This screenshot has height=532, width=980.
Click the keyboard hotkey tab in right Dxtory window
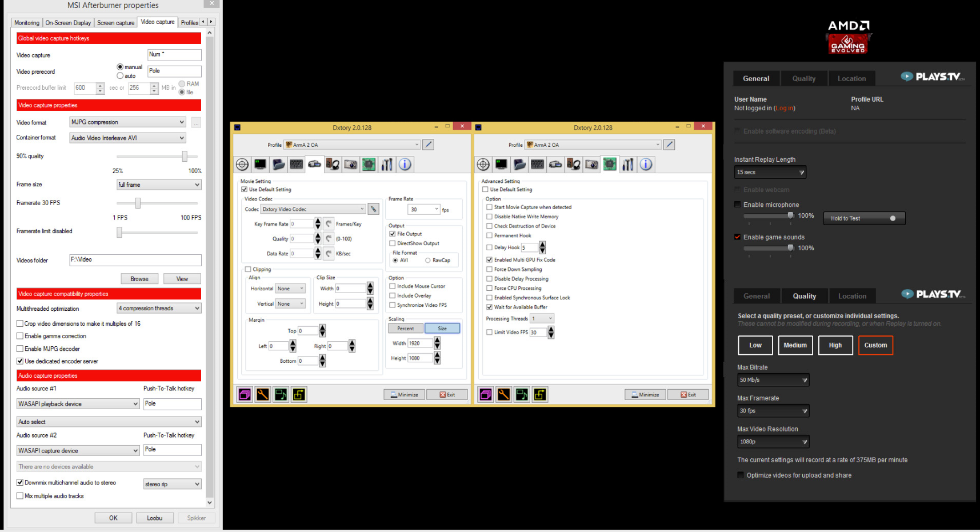click(x=537, y=165)
